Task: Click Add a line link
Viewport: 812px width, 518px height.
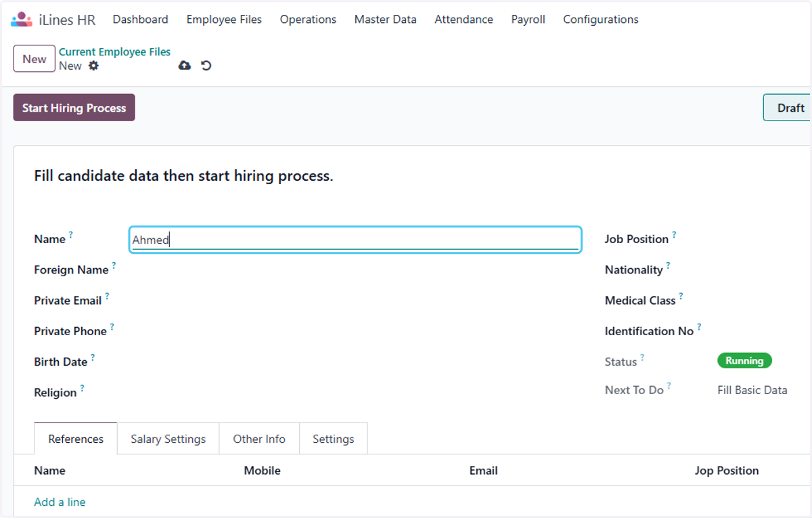Action: click(x=60, y=502)
